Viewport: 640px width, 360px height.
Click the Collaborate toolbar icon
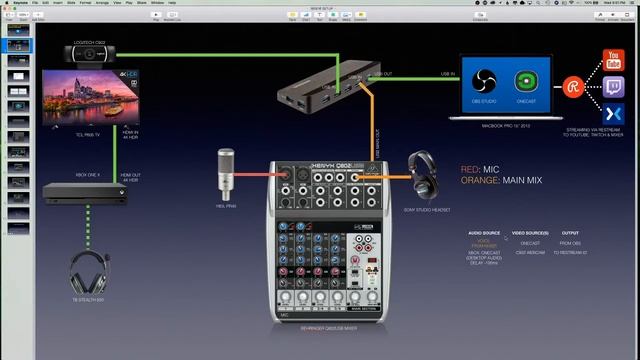[480, 16]
